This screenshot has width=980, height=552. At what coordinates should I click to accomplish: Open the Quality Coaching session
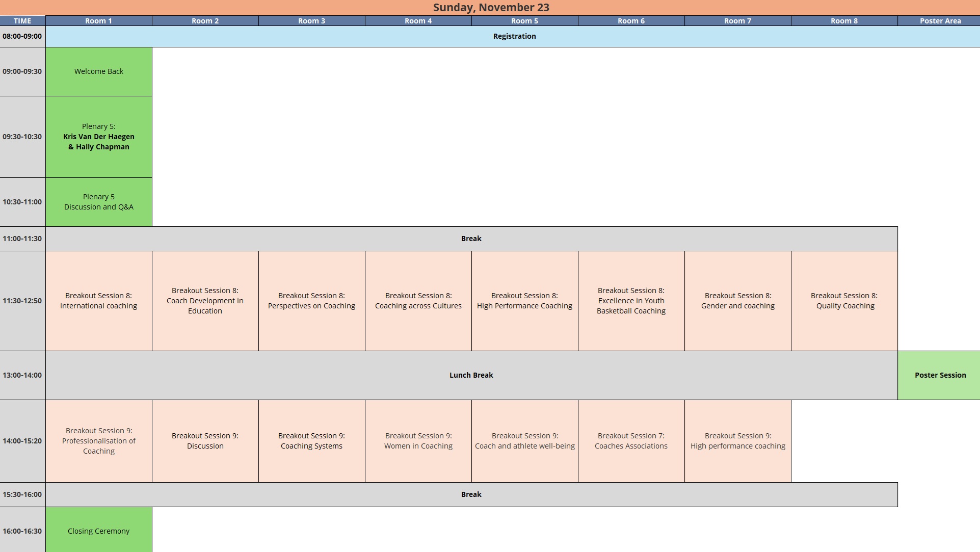click(x=844, y=301)
